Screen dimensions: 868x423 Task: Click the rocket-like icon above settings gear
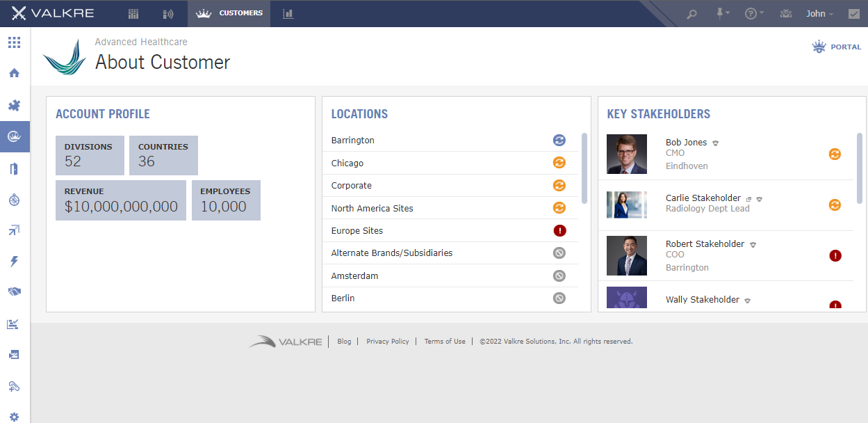14,386
